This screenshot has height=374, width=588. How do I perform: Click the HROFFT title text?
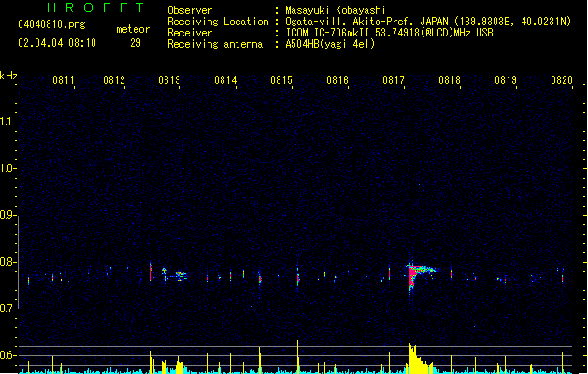tap(95, 7)
